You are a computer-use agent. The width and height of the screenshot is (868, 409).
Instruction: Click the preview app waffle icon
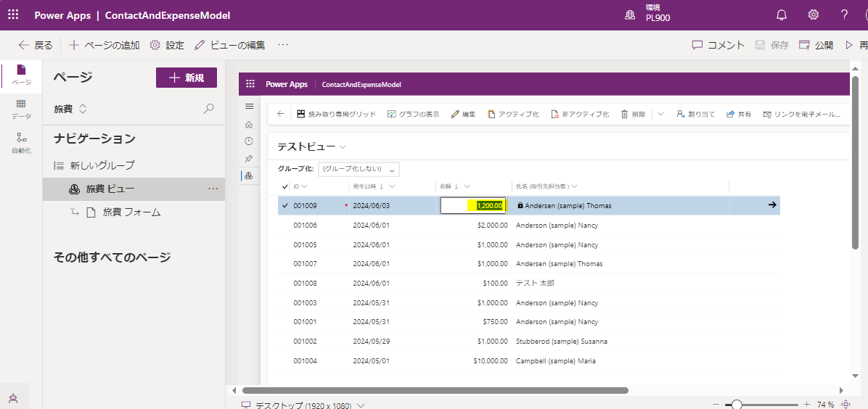pyautogui.click(x=250, y=84)
